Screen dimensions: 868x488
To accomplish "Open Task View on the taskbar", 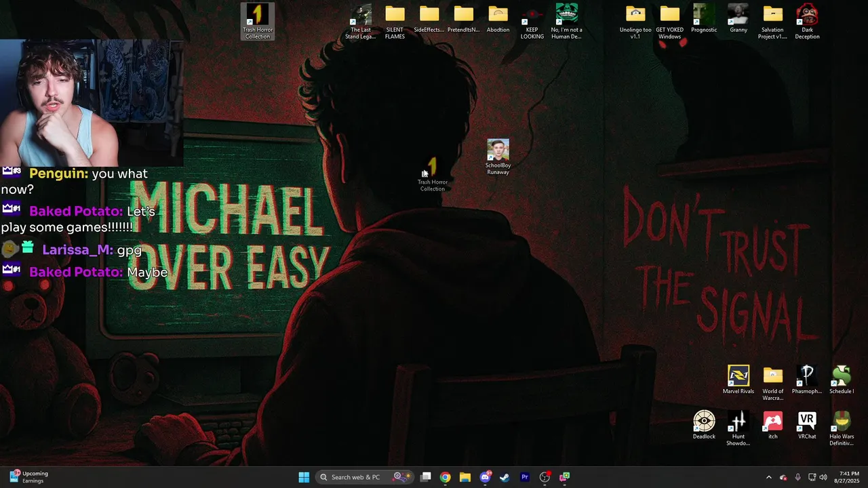I will coord(426,477).
